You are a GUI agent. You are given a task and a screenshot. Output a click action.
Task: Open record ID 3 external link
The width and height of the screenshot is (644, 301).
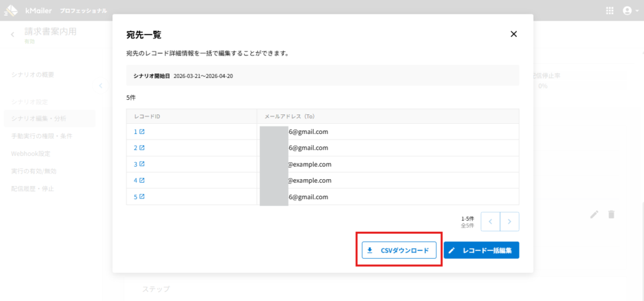[x=139, y=165]
